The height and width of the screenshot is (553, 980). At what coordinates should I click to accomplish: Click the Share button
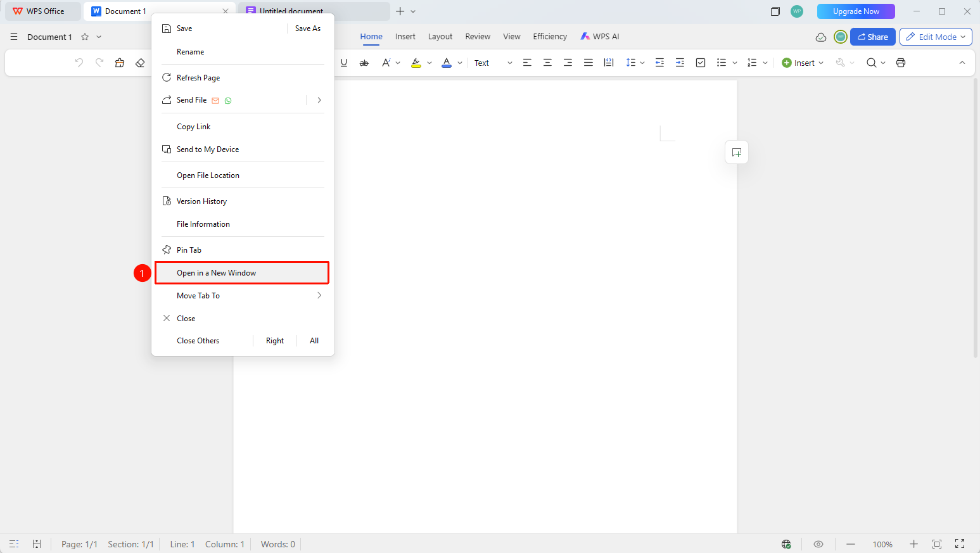873,37
